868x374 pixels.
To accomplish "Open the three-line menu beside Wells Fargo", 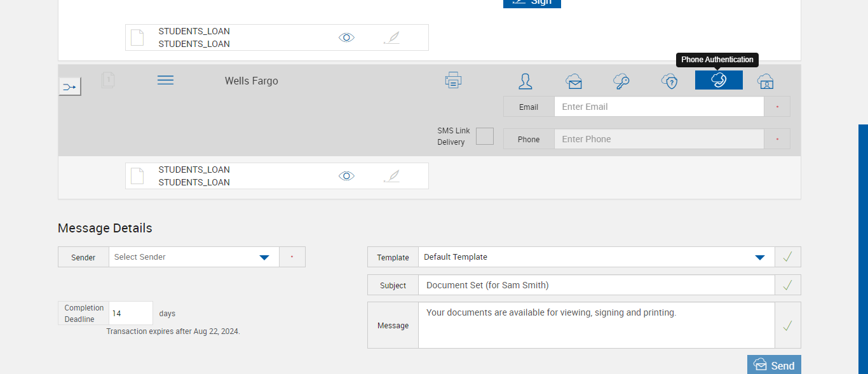I will [x=165, y=80].
